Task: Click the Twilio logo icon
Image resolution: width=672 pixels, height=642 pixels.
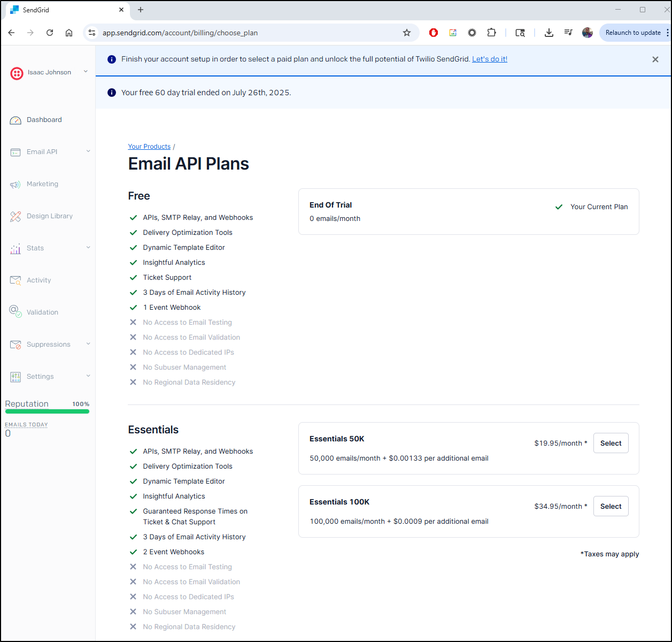Action: (x=17, y=73)
